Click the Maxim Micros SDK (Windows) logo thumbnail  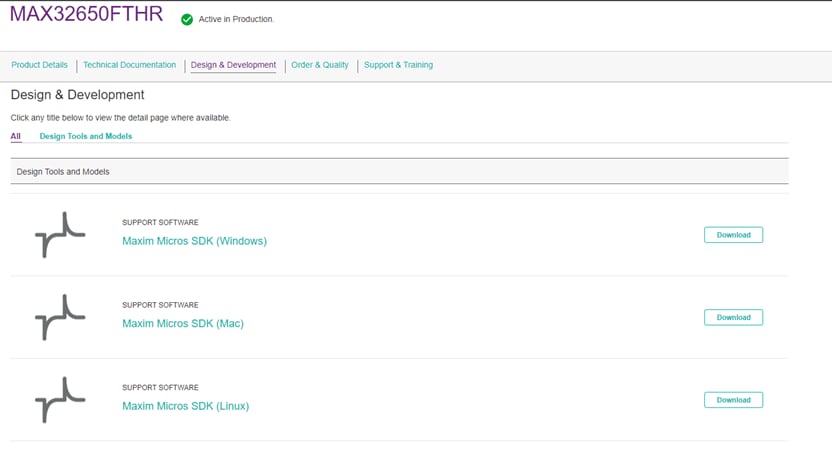click(x=60, y=235)
